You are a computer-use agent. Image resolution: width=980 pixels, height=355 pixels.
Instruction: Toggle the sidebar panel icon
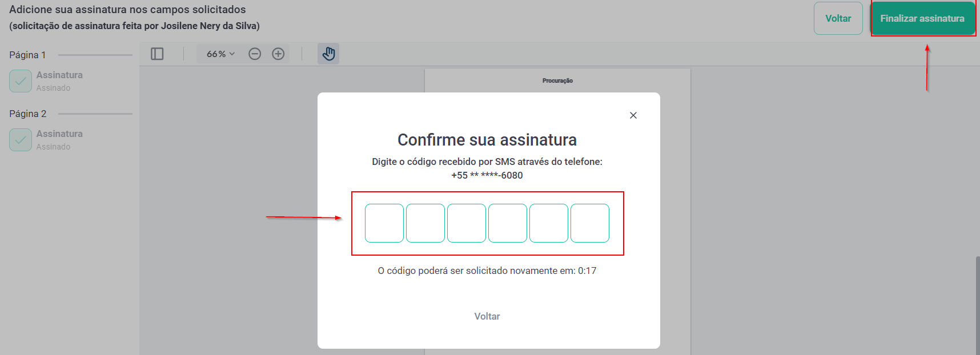pyautogui.click(x=157, y=54)
